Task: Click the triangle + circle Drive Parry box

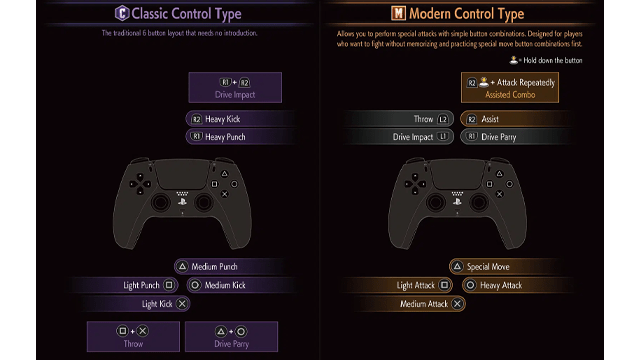Action: (231, 336)
